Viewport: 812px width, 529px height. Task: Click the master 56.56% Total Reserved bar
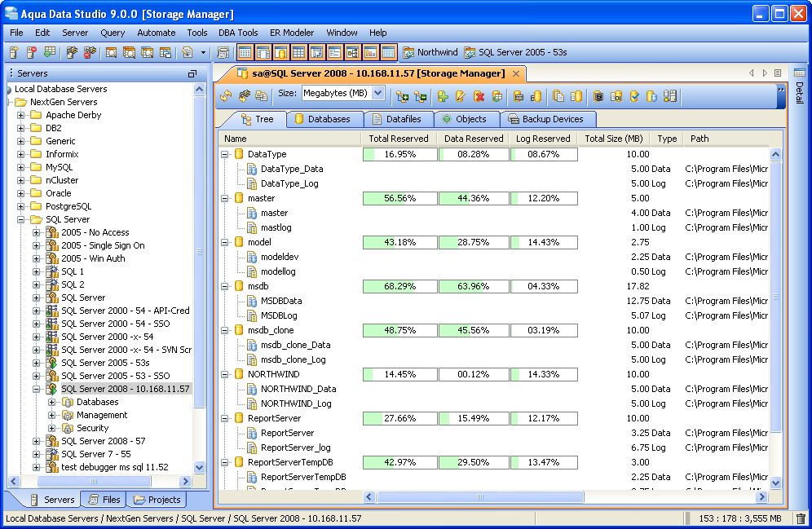coord(399,198)
